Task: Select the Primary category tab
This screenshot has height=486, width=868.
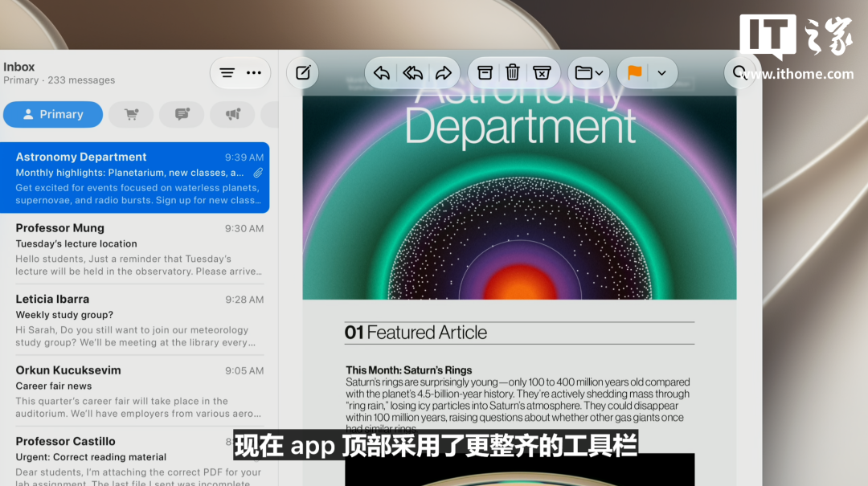Action: [x=53, y=115]
